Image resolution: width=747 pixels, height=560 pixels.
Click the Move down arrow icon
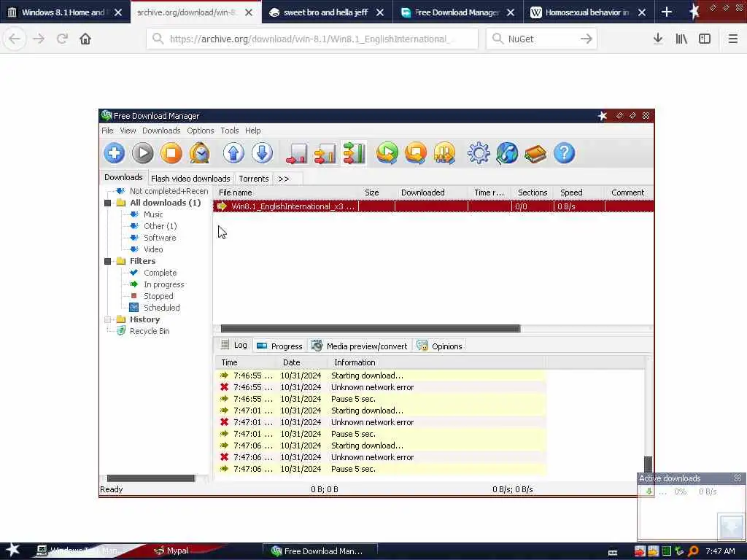pos(262,153)
